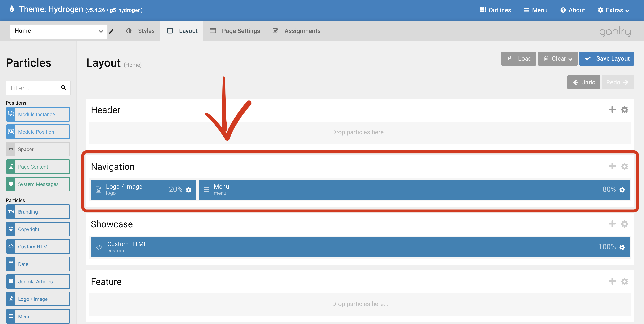Click the Spacer label in sidebar

(x=26, y=149)
